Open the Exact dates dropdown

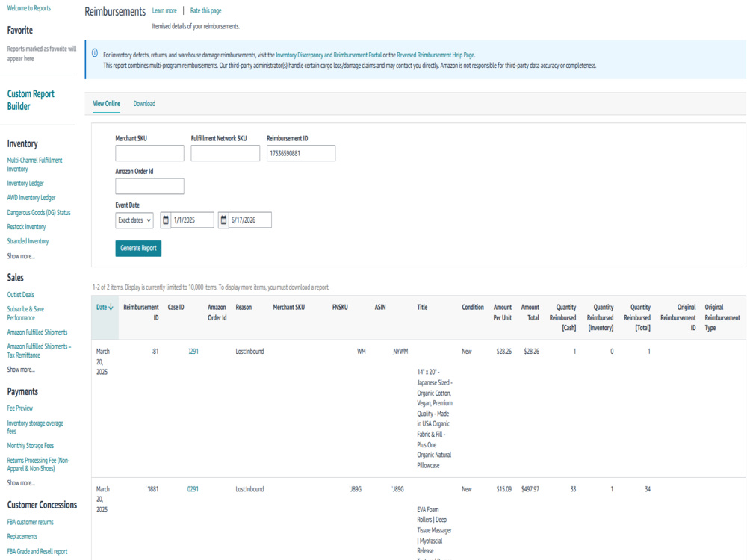(134, 220)
